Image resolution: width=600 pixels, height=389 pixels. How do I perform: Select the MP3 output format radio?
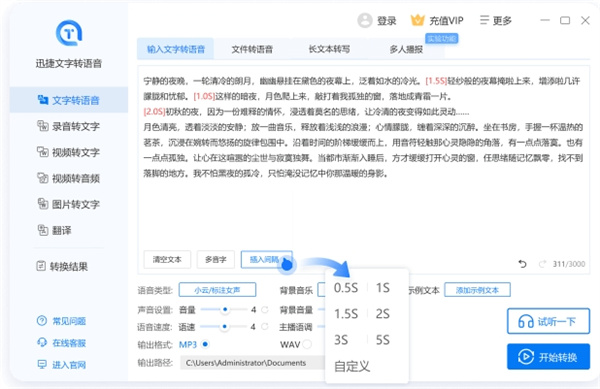coord(205,344)
